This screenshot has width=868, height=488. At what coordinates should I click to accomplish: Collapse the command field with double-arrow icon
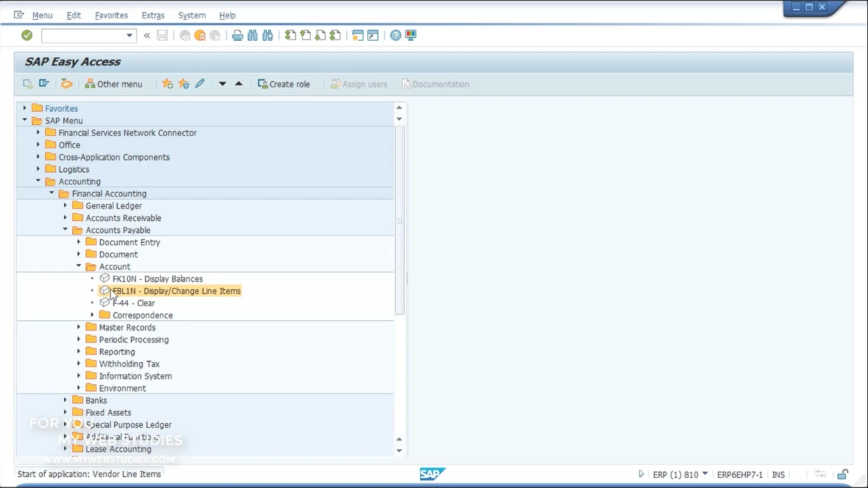(147, 36)
